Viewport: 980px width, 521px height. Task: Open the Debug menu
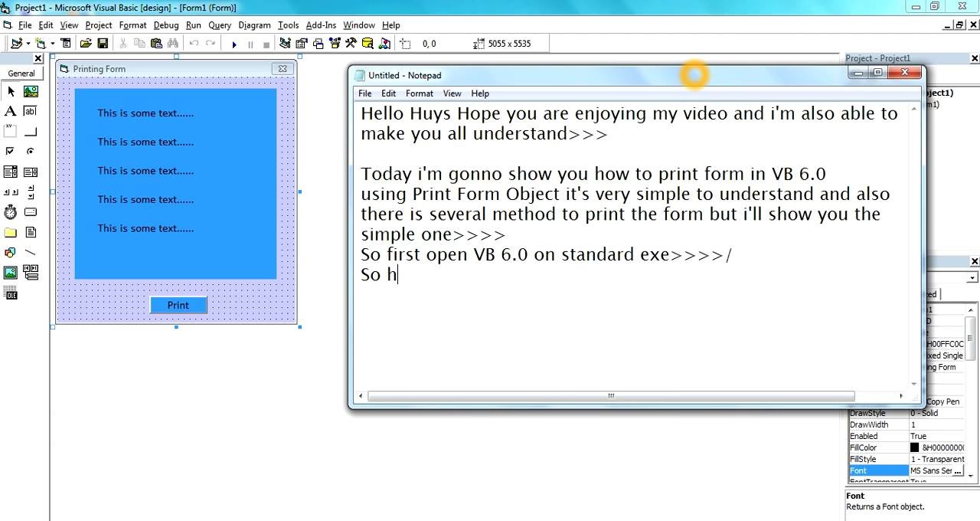(x=166, y=25)
